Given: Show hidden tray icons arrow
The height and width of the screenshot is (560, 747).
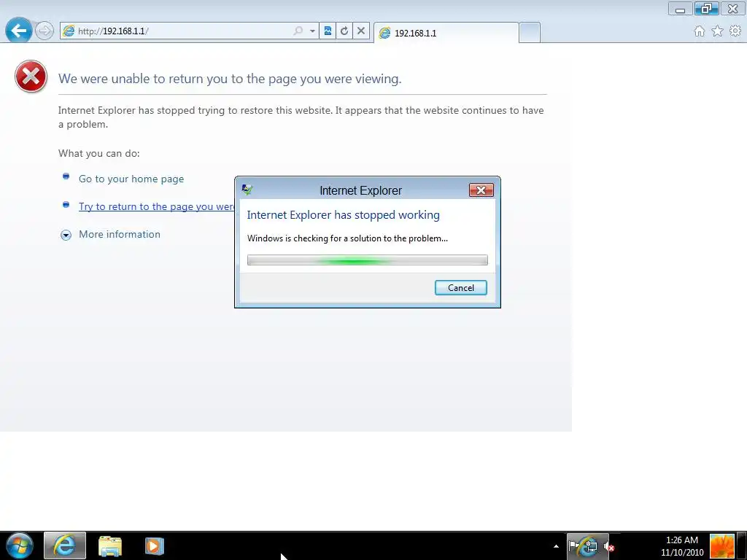Looking at the screenshot, I should (556, 546).
